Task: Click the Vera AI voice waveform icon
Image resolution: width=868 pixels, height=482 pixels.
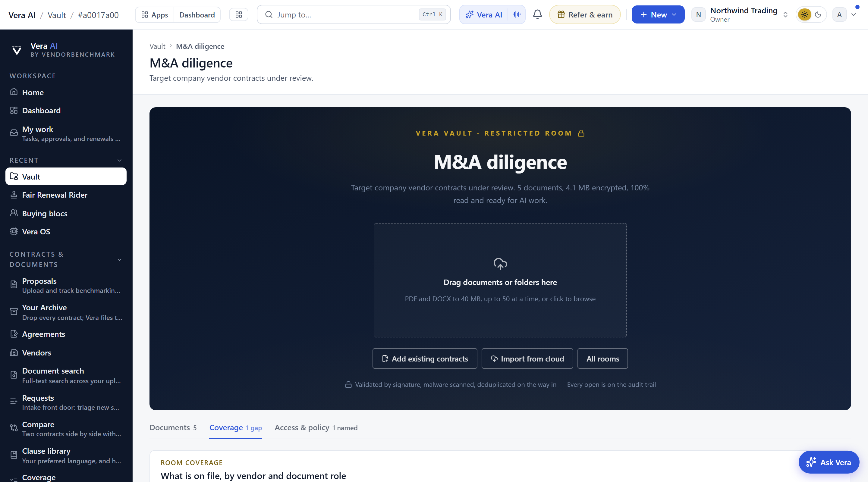Action: (x=516, y=14)
